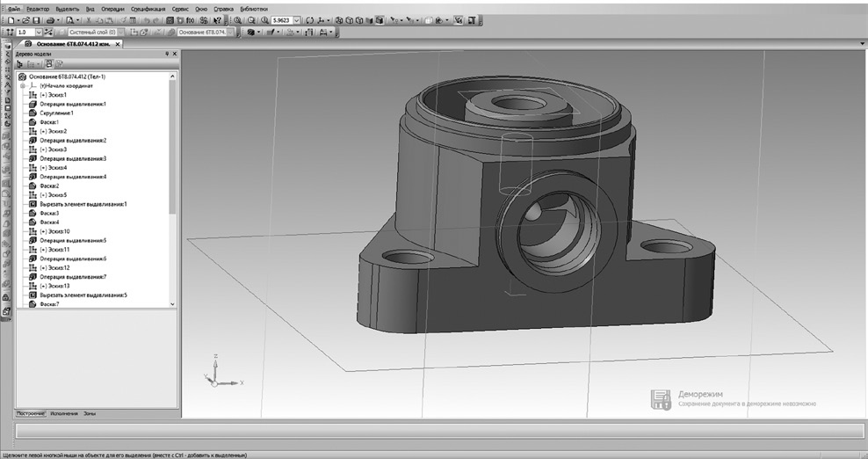Image resolution: width=868 pixels, height=459 pixels.
Task: Close the Основание 6Т8.074.412 document tab
Action: click(x=118, y=43)
